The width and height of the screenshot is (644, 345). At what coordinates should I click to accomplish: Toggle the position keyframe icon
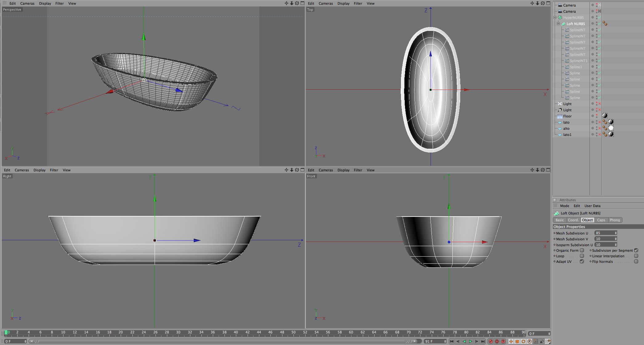pyautogui.click(x=511, y=341)
